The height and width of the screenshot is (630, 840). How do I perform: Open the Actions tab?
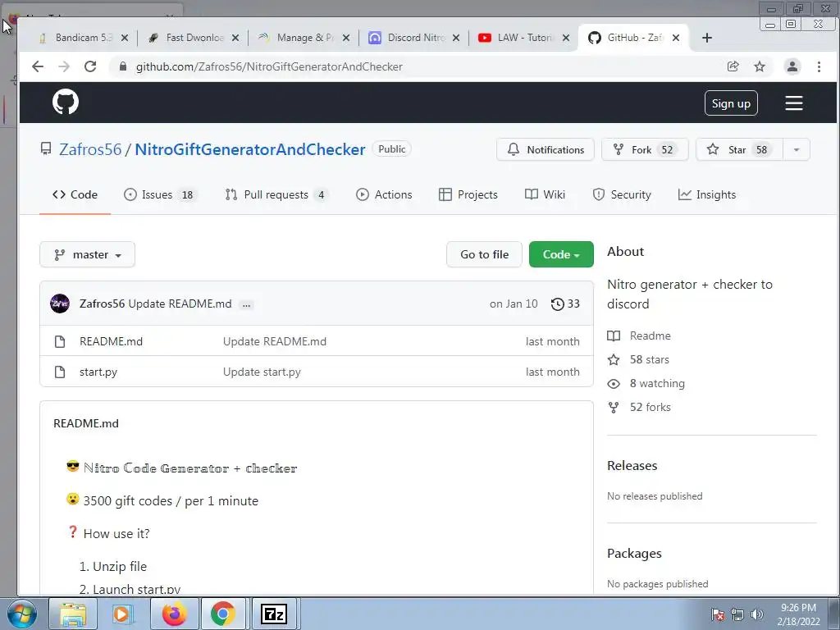(x=384, y=194)
